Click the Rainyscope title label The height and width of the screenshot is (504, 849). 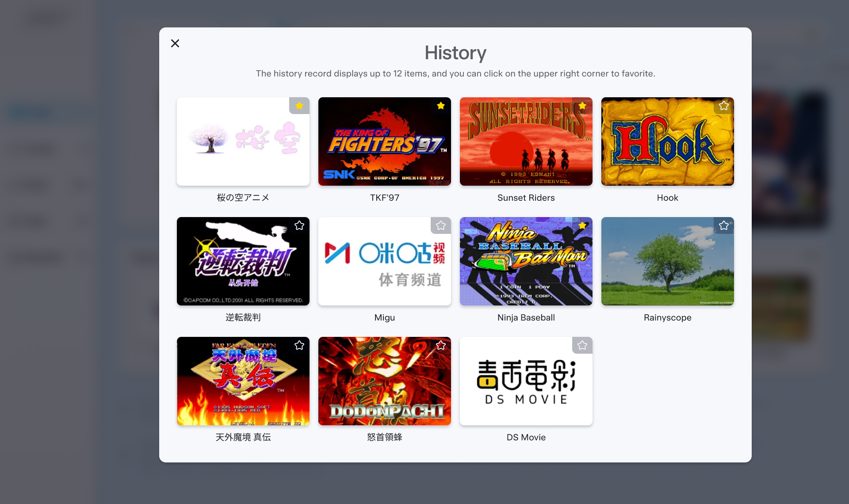click(x=668, y=317)
